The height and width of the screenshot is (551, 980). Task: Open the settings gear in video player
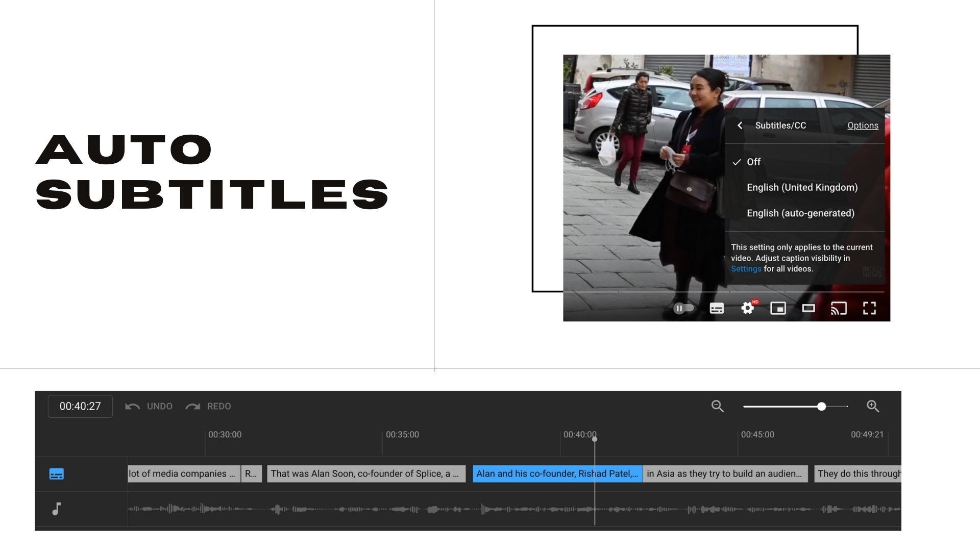(747, 308)
